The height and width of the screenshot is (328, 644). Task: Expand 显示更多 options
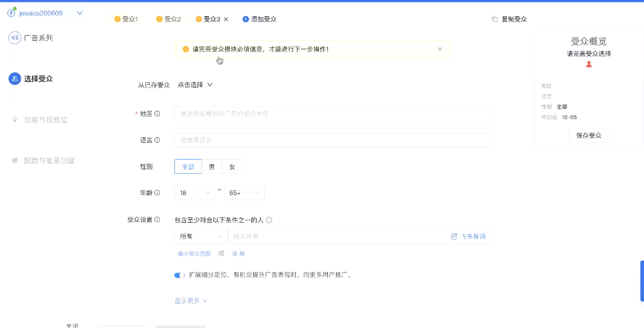coord(191,301)
